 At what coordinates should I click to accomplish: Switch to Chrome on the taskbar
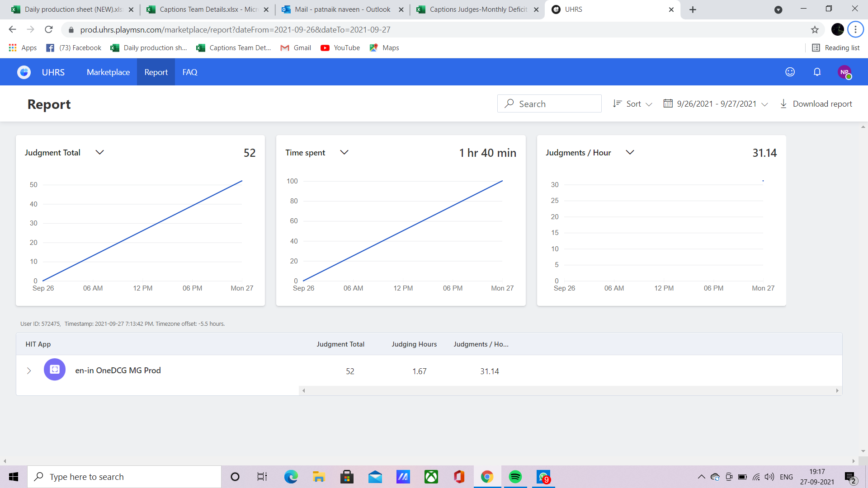[487, 477]
